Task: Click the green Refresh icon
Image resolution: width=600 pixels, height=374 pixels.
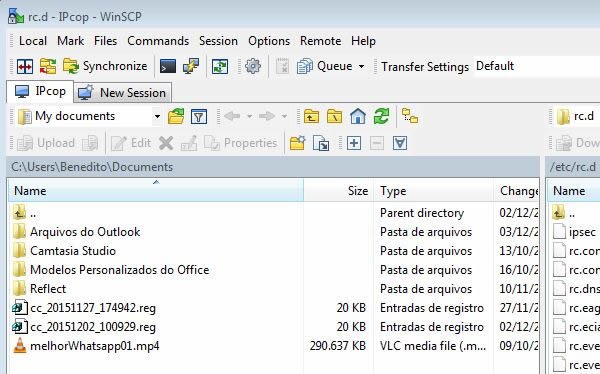Action: (381, 116)
